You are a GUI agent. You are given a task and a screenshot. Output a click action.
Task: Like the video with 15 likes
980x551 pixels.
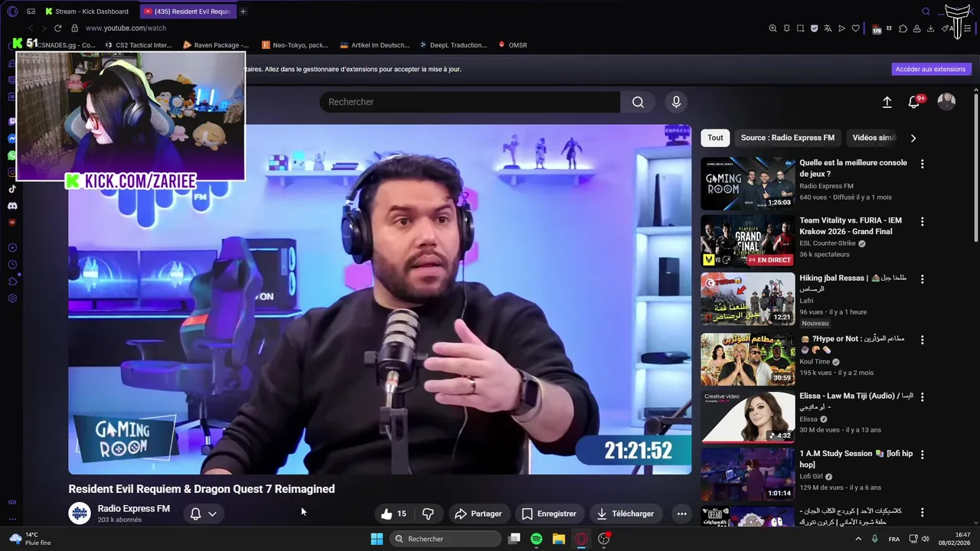394,514
